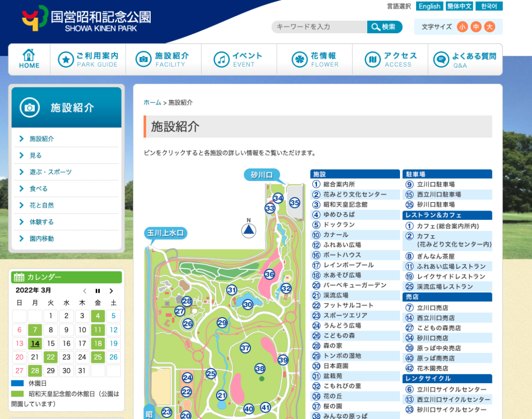
Task: Set font size to medium (中)
Action: [x=476, y=27]
